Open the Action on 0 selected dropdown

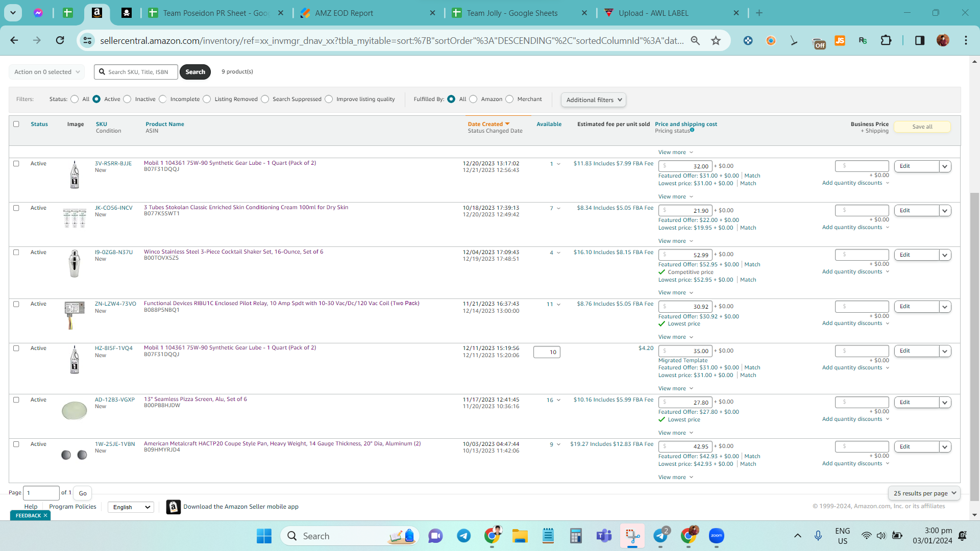(47, 72)
